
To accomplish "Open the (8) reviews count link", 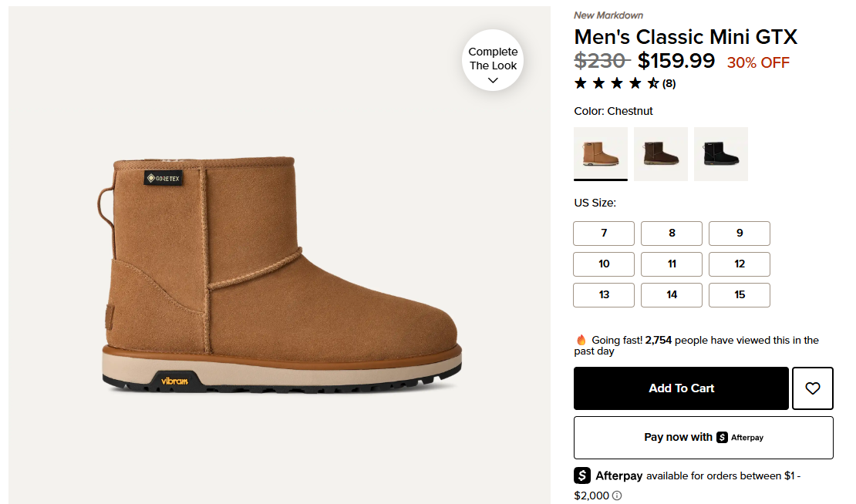I will (669, 84).
